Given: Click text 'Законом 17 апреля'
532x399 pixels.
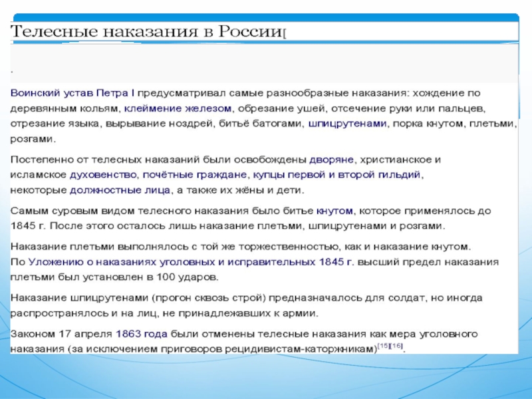Looking at the screenshot, I should pos(61,334).
